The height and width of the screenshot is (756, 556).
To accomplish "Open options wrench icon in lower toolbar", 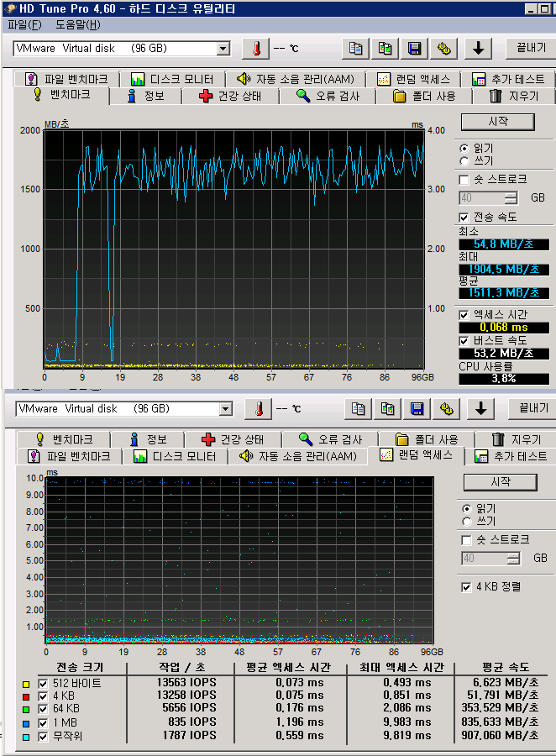I will (x=446, y=409).
